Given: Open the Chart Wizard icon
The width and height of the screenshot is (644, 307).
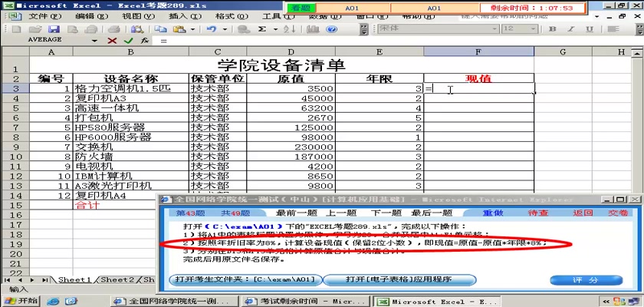Looking at the screenshot, I should click(313, 29).
